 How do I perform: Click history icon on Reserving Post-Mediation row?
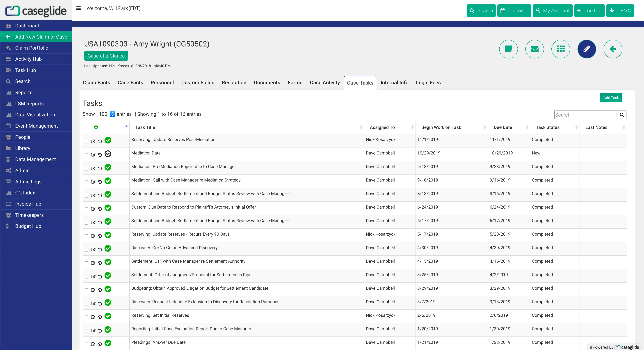100,141
